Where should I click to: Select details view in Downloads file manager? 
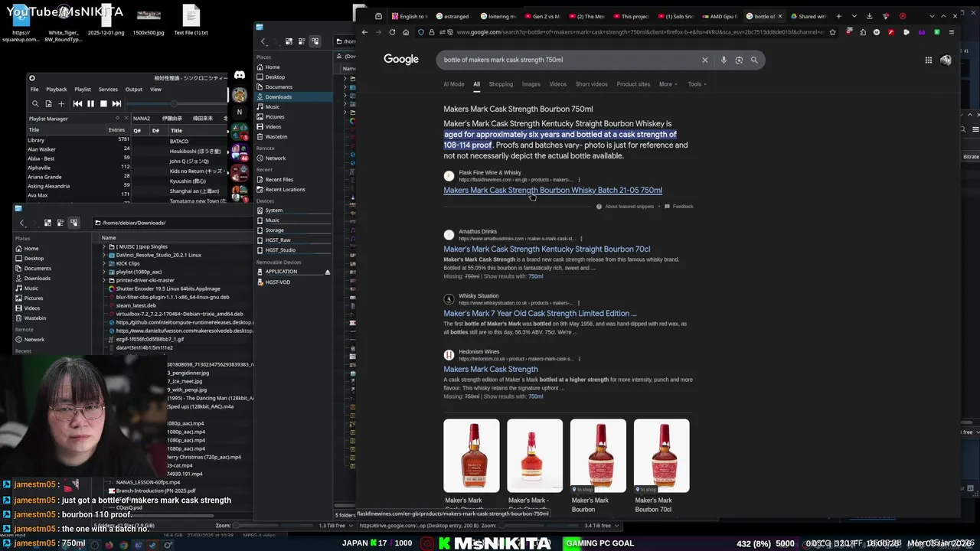tap(73, 223)
